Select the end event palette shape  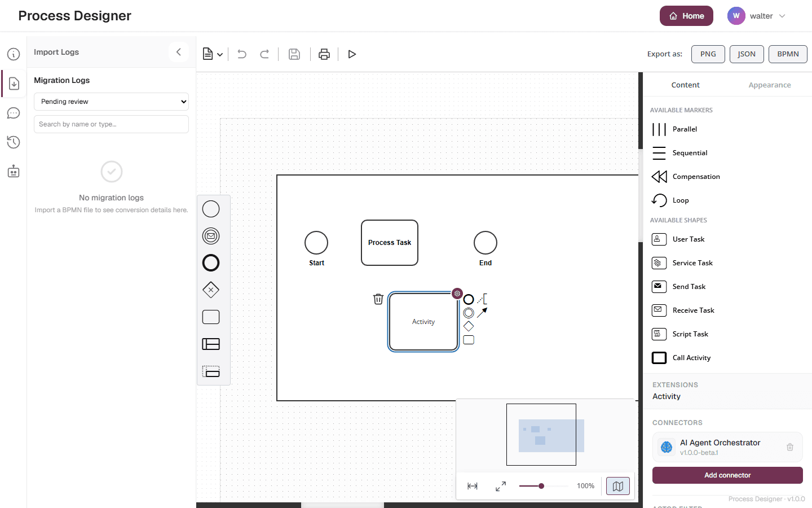coord(211,263)
